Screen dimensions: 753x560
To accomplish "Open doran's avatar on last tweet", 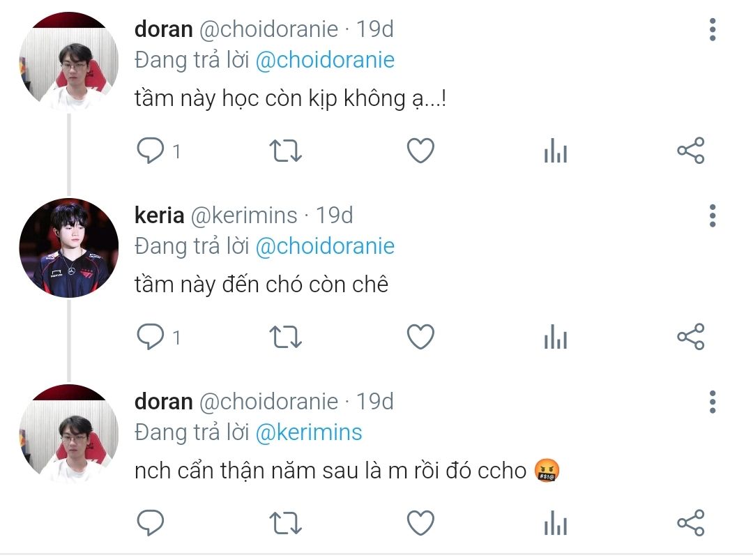I will tap(69, 434).
